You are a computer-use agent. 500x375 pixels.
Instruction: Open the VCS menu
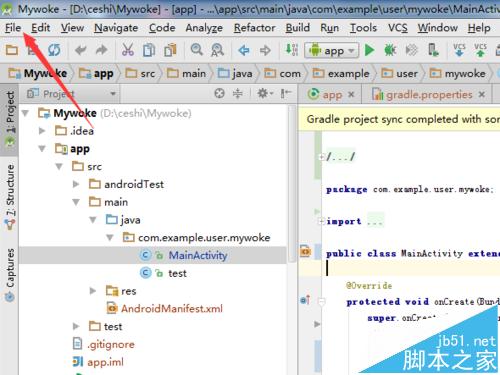[398, 28]
